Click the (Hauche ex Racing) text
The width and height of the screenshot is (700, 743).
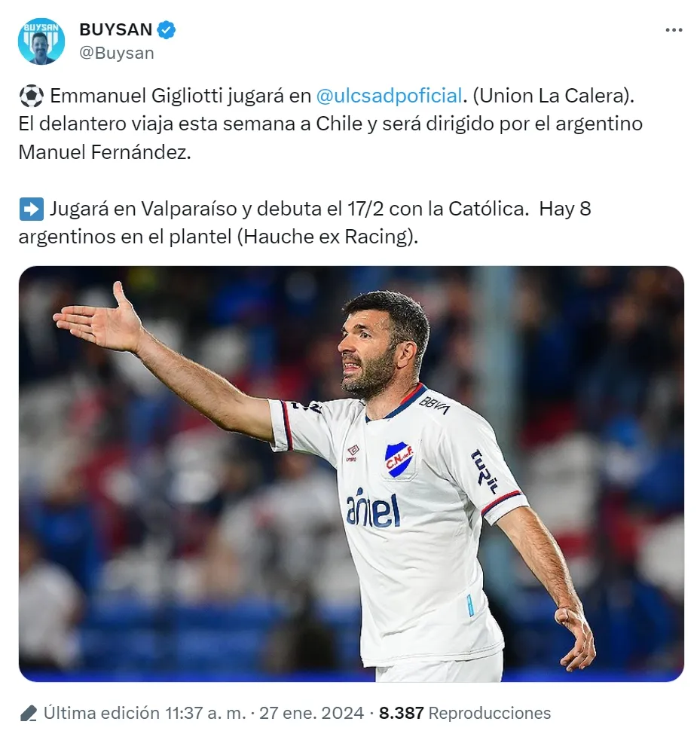coord(328,237)
